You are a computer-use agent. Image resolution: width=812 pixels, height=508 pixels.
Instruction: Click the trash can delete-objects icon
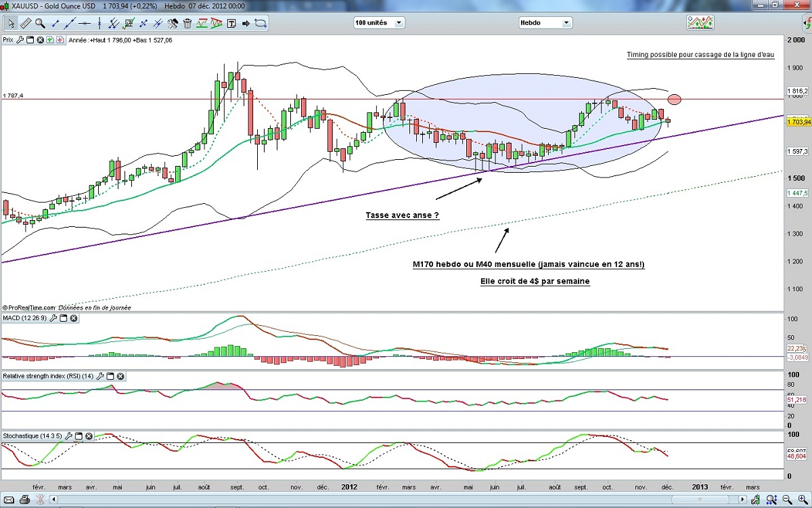(187, 23)
